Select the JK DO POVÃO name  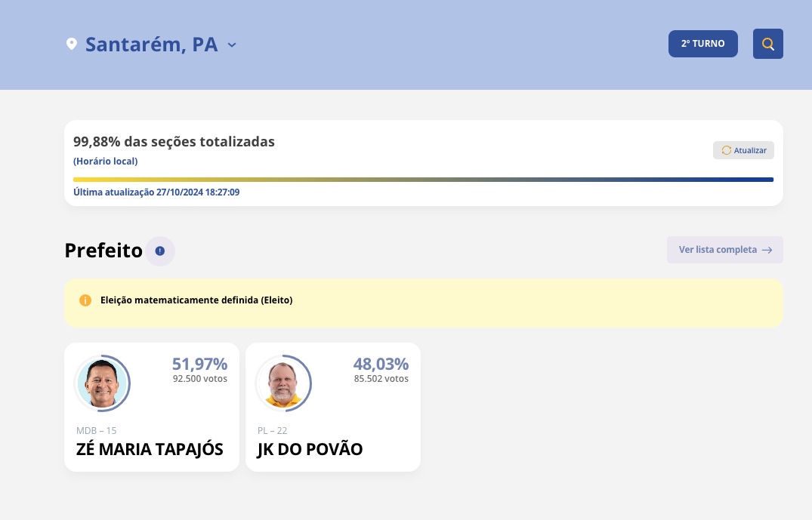tap(310, 449)
